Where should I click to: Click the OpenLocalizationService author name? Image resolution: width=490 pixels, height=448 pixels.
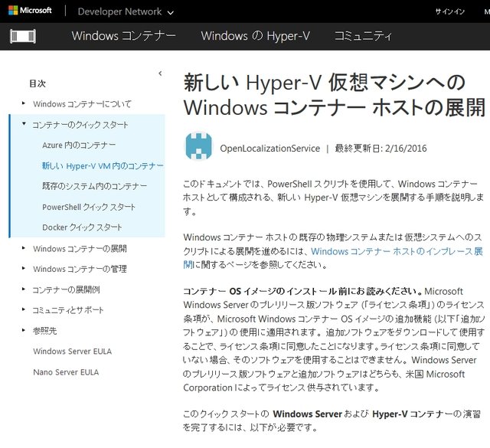click(x=270, y=149)
